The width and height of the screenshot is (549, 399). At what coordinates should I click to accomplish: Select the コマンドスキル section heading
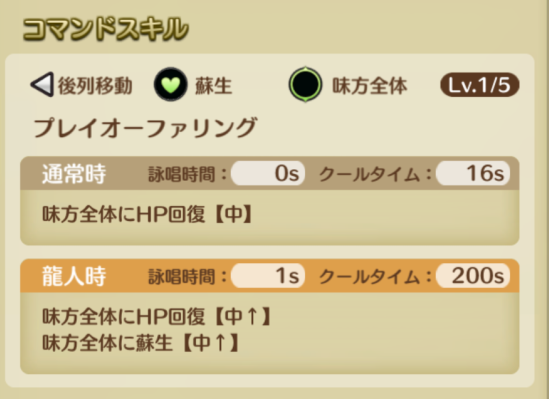(105, 29)
